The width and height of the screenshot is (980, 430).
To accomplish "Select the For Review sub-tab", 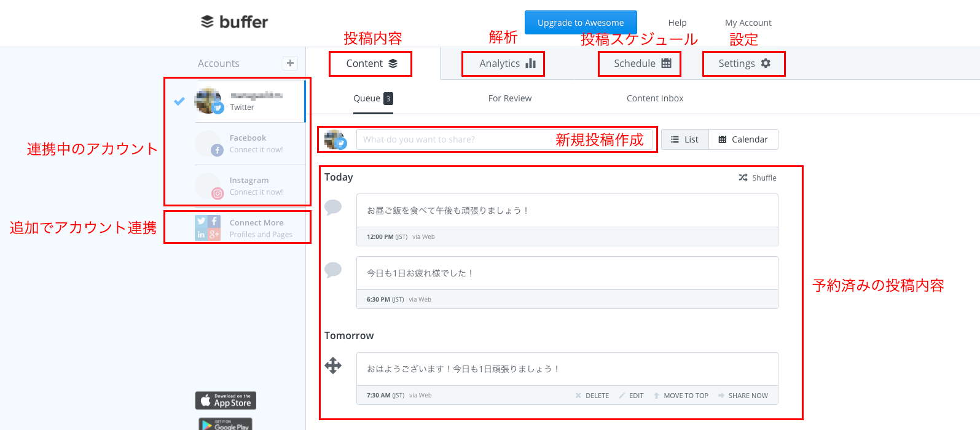I will (510, 98).
